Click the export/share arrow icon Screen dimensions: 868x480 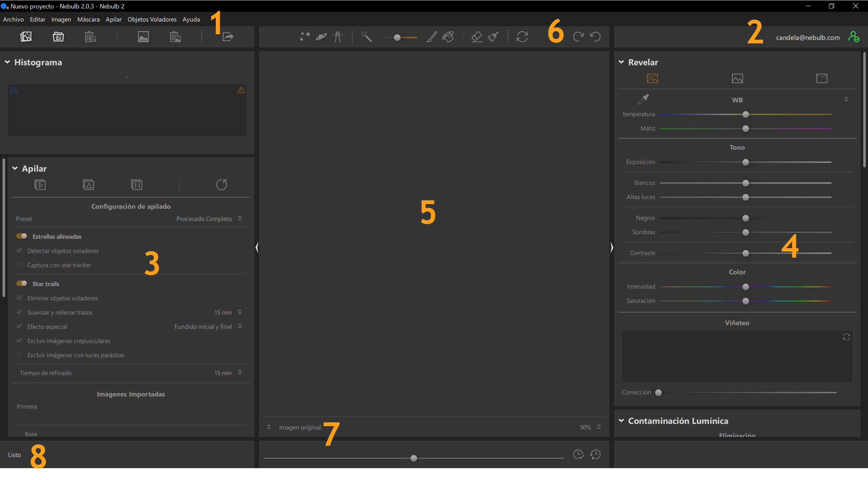(x=228, y=37)
